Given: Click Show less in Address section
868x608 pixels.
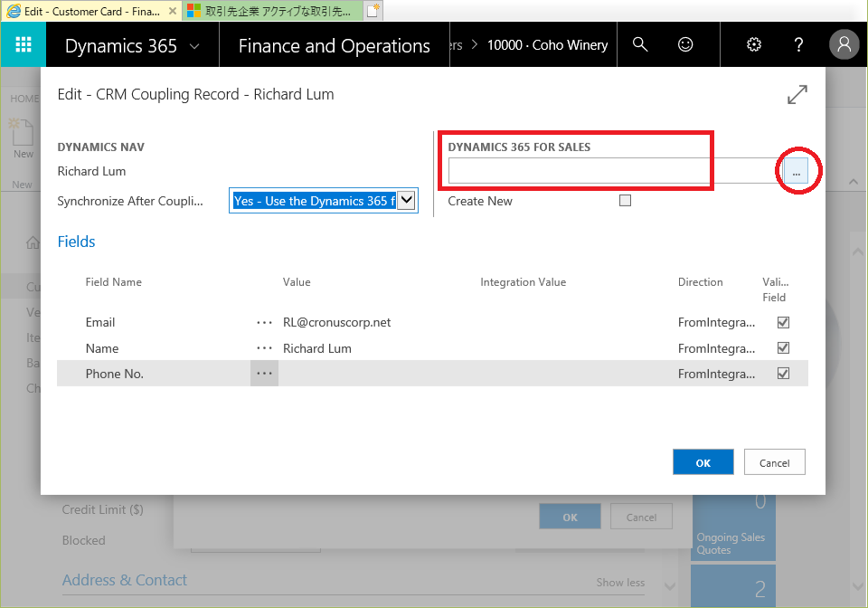Looking at the screenshot, I should pos(620,582).
